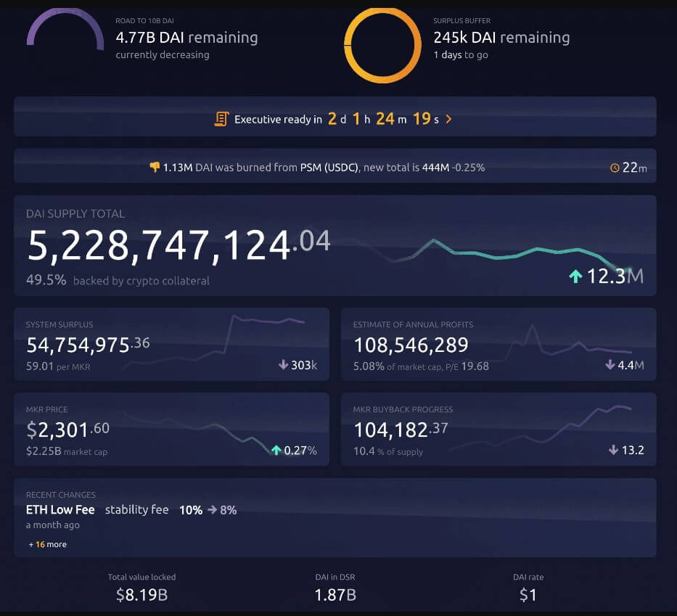Click the '104,182' buyback value
Image resolution: width=677 pixels, height=616 pixels.
390,430
